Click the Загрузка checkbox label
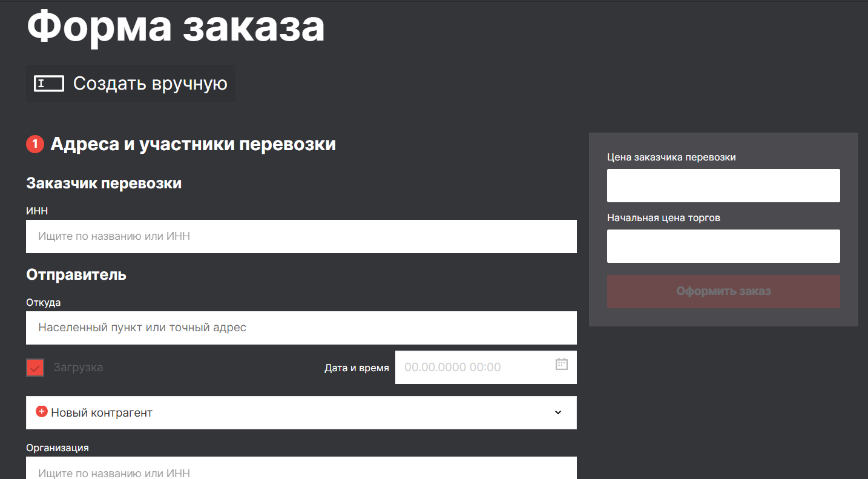Image resolution: width=868 pixels, height=479 pixels. tap(78, 368)
